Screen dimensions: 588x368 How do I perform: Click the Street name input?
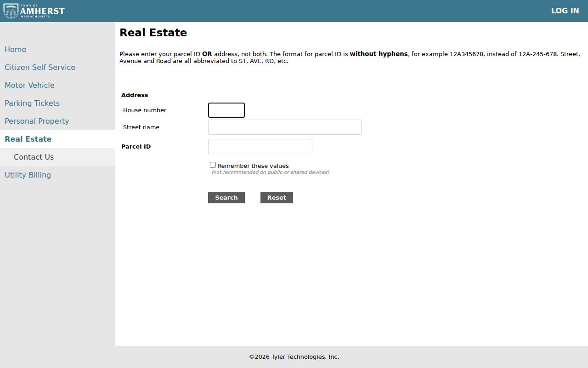(x=285, y=127)
